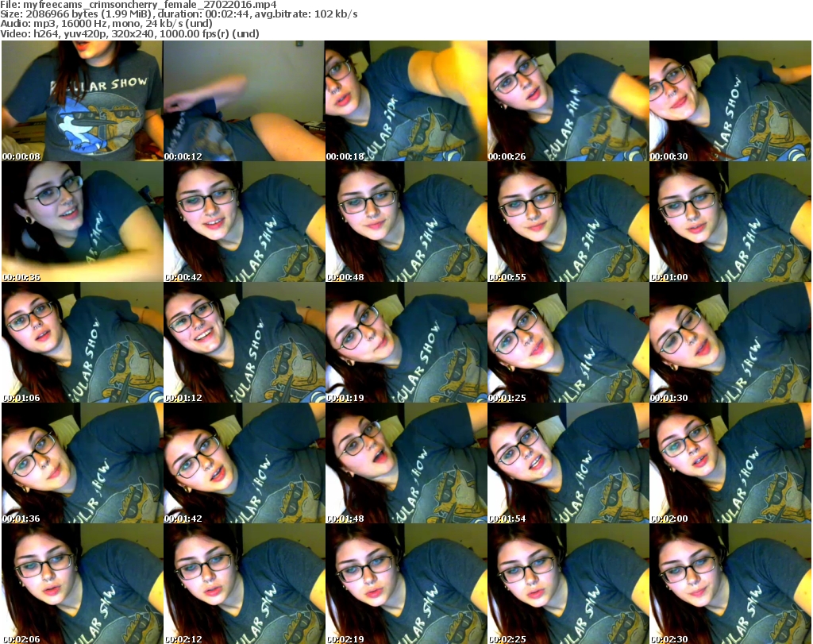Pick the 00:02:19 thumbnail
Viewport: 813px width, 644px height.
coord(406,584)
